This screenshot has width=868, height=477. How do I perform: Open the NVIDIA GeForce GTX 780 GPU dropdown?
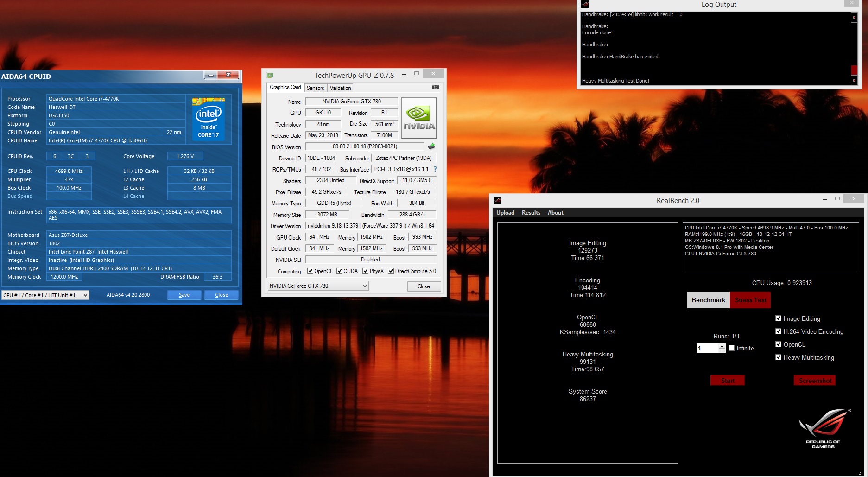[x=318, y=286]
